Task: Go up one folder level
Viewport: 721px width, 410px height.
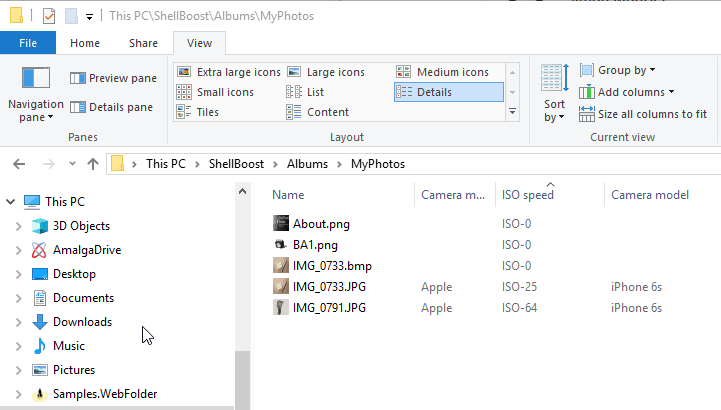Action: point(93,164)
